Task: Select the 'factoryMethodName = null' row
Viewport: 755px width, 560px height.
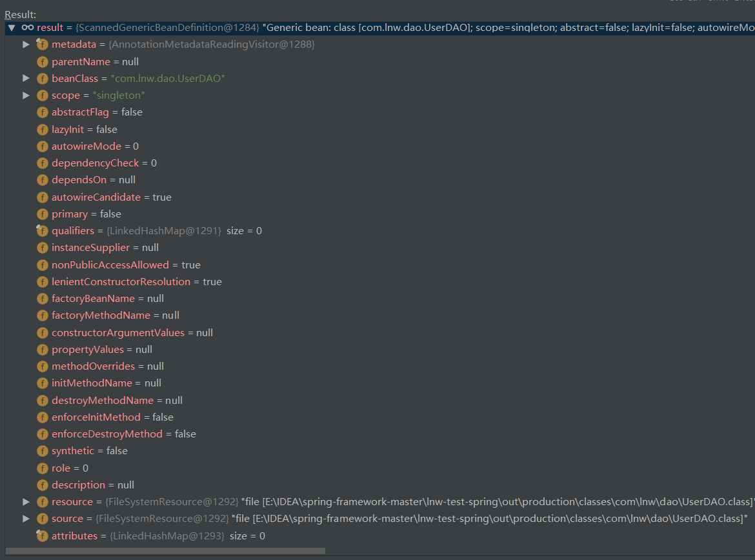Action: click(116, 316)
